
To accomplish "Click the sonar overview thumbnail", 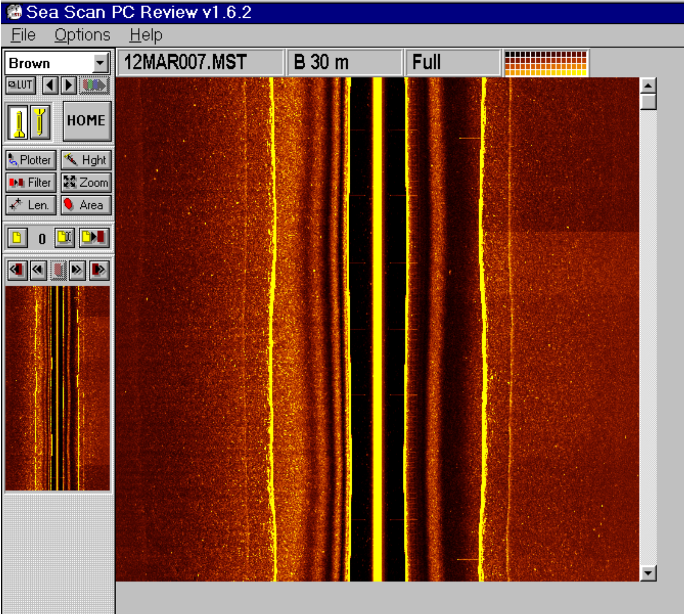I will click(57, 388).
